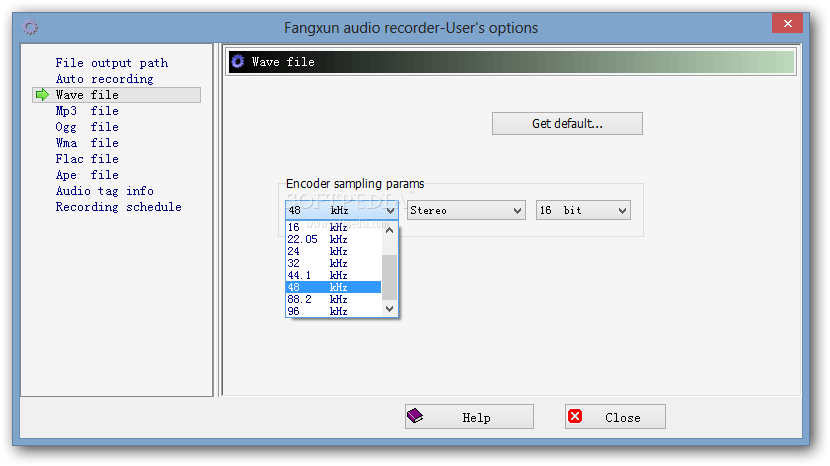This screenshot has width=830, height=466.
Task: Click the green arrow beside Wave file
Action: 42,95
